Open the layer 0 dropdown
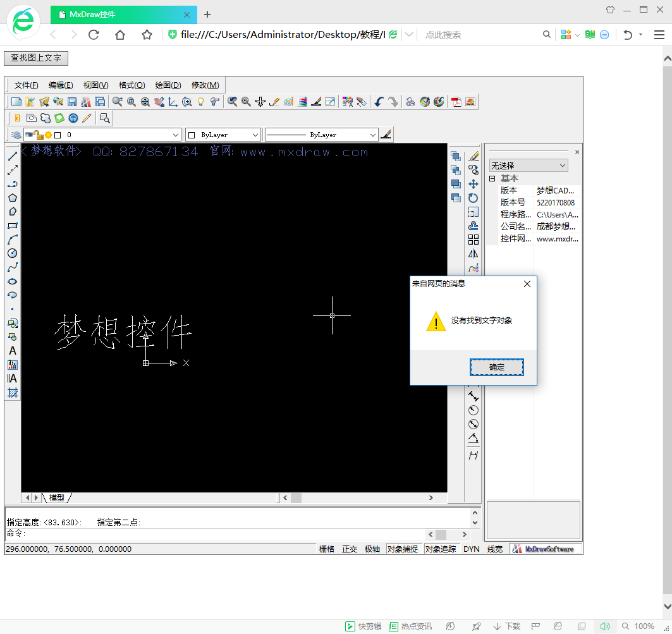Viewport: 672px width, 634px height. coord(175,135)
